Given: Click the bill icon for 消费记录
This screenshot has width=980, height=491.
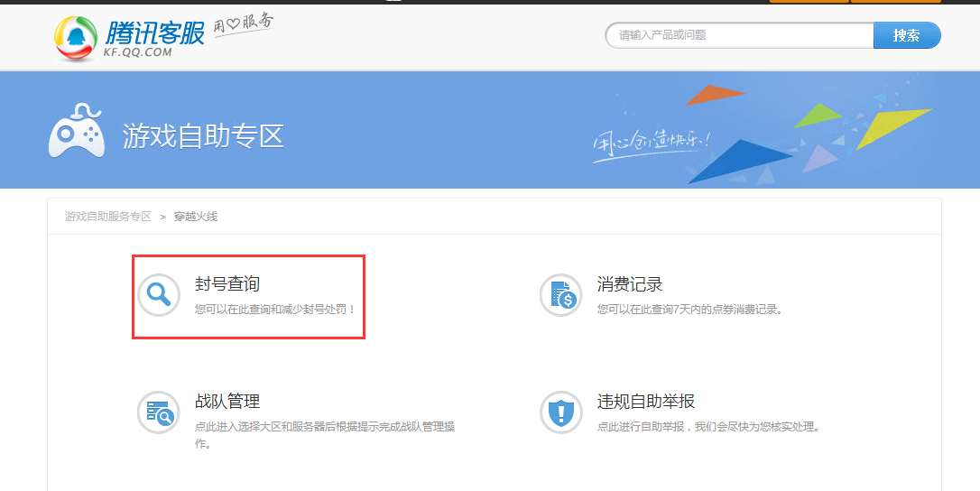Looking at the screenshot, I should click(x=561, y=294).
